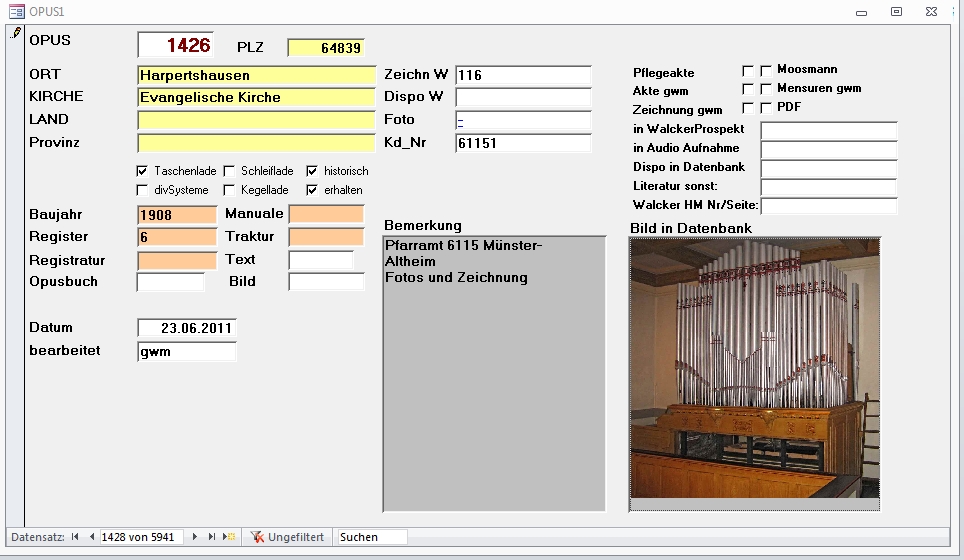964x560 pixels.
Task: Check the Kegellade checkbox
Action: [x=229, y=190]
